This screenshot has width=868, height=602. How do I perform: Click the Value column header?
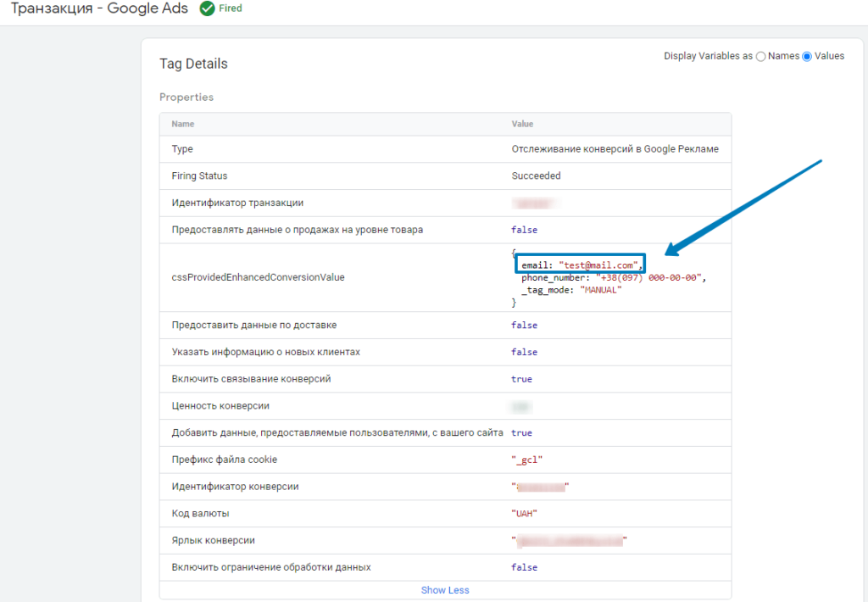tap(522, 124)
